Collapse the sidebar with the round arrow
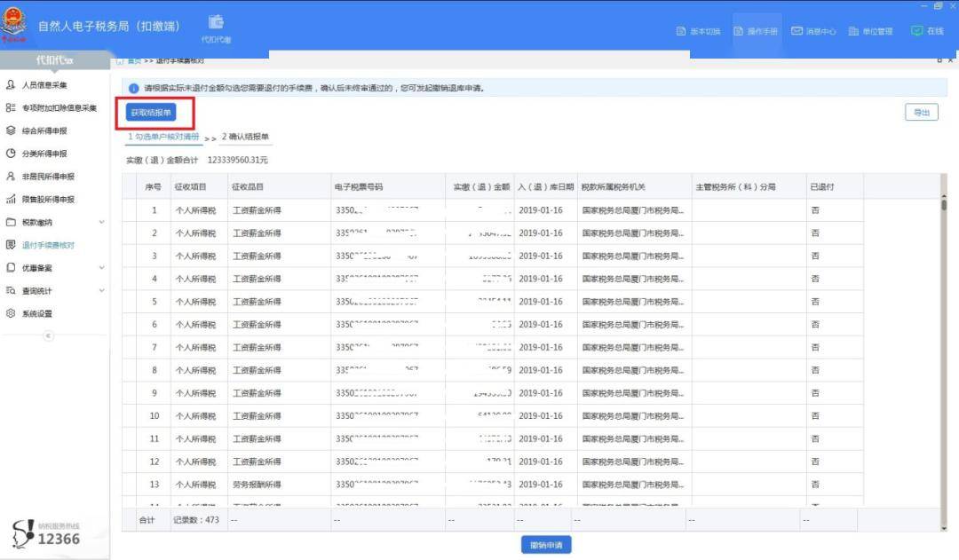Viewport: 959px width, 560px height. click(x=48, y=335)
